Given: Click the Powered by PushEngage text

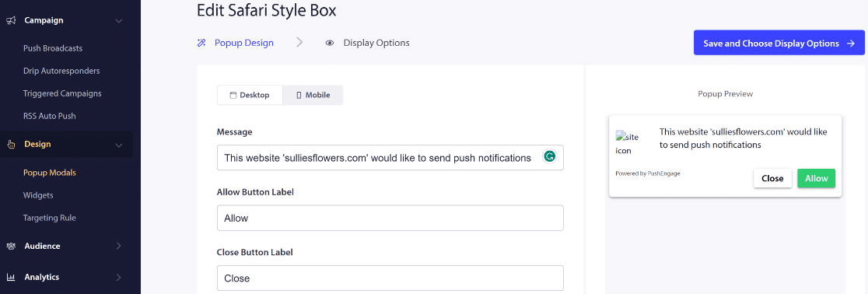Looking at the screenshot, I should [648, 173].
